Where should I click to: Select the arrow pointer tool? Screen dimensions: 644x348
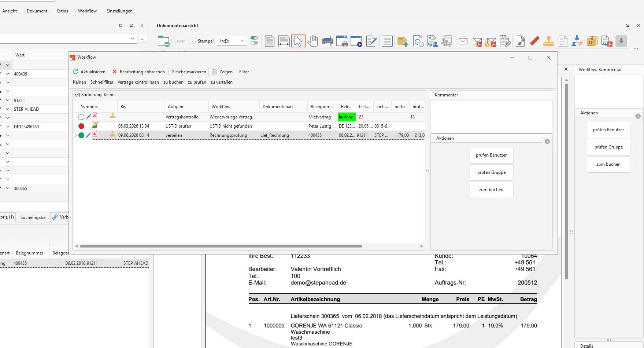[298, 41]
